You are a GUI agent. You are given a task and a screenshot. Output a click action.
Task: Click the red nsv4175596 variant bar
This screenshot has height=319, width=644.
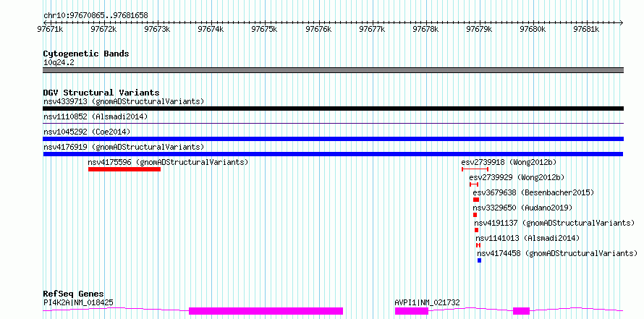tap(124, 169)
